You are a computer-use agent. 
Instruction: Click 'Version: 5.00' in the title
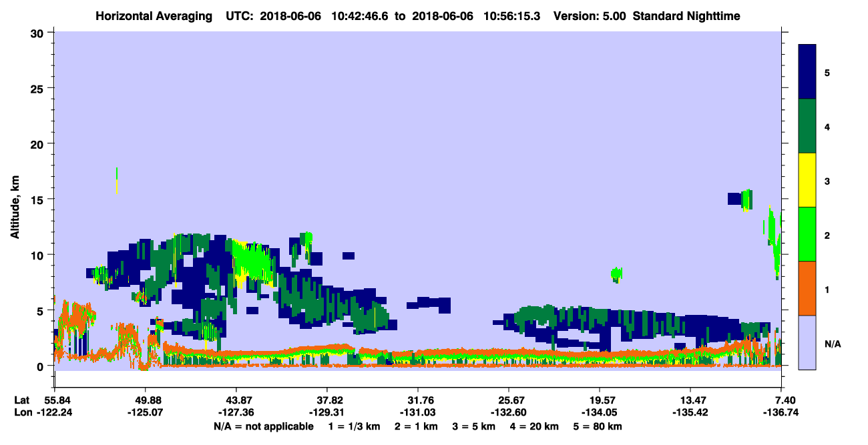pos(589,15)
